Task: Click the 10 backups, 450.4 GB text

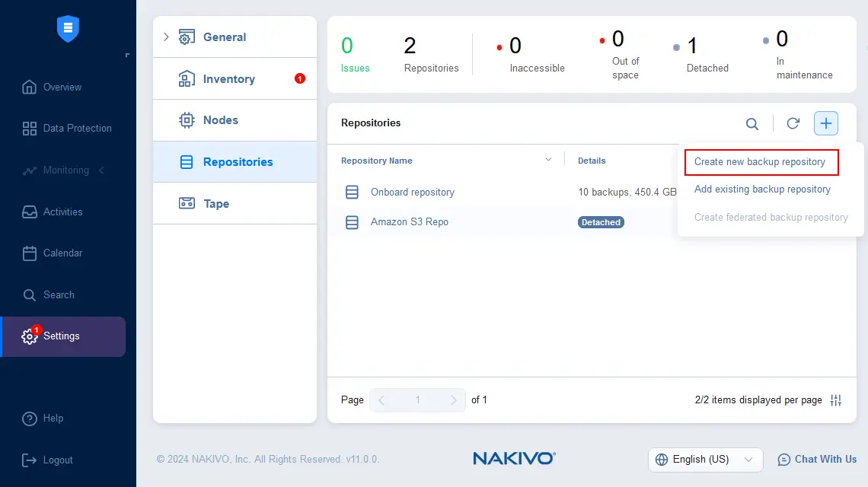Action: click(x=627, y=192)
